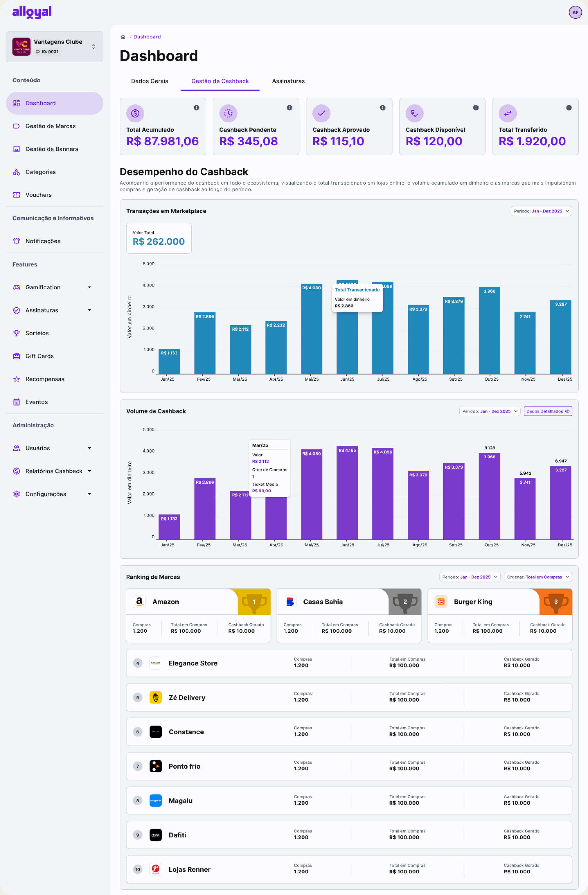588x895 pixels.
Task: Click the Categorias sidebar icon
Action: point(16,172)
